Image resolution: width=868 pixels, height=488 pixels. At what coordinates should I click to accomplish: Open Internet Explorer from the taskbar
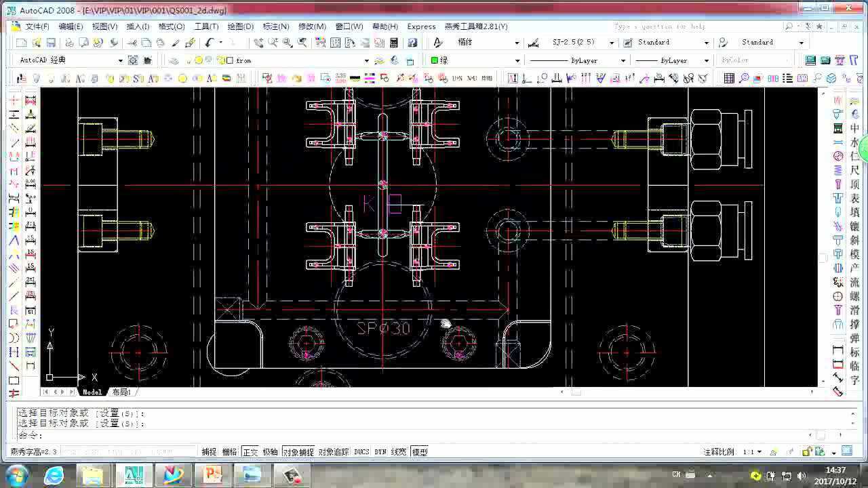(x=54, y=476)
